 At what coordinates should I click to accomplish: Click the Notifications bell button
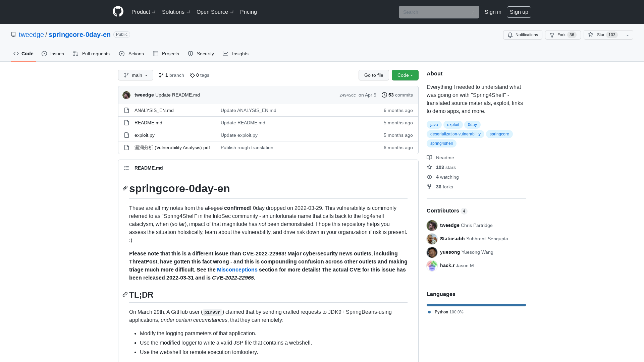coord(523,35)
